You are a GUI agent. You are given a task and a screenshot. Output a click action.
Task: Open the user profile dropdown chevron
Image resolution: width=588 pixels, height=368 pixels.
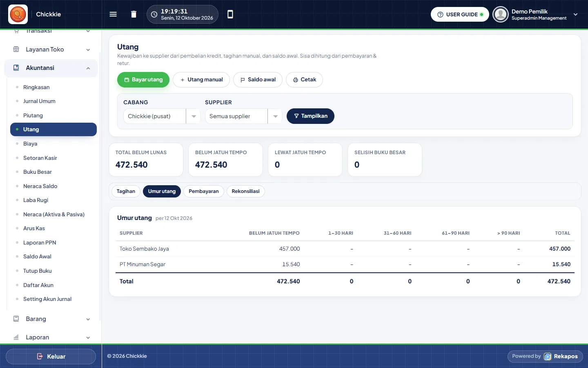pyautogui.click(x=576, y=14)
